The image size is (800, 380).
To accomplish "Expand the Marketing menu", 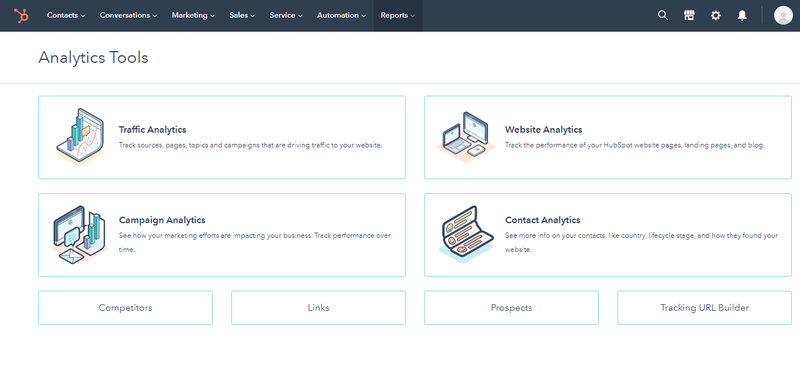I will click(x=193, y=15).
